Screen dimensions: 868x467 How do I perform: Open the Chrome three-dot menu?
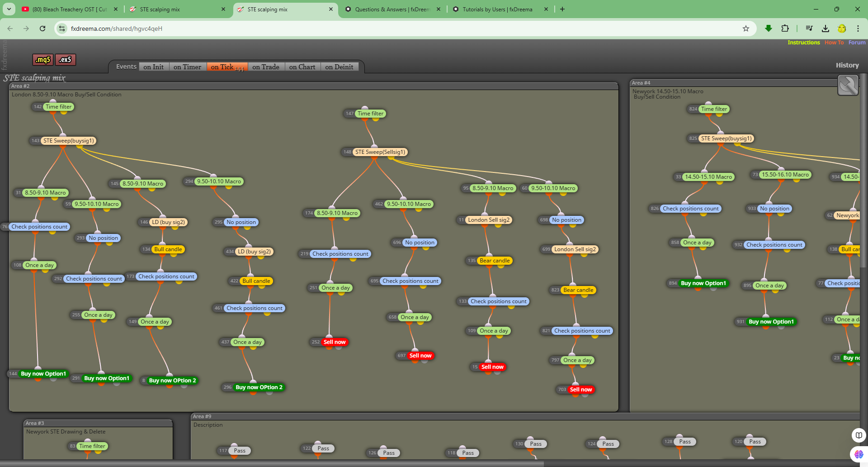click(858, 29)
